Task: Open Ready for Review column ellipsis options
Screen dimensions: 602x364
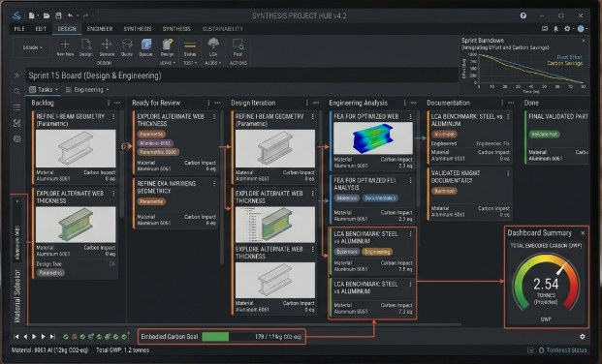Action: [x=217, y=103]
